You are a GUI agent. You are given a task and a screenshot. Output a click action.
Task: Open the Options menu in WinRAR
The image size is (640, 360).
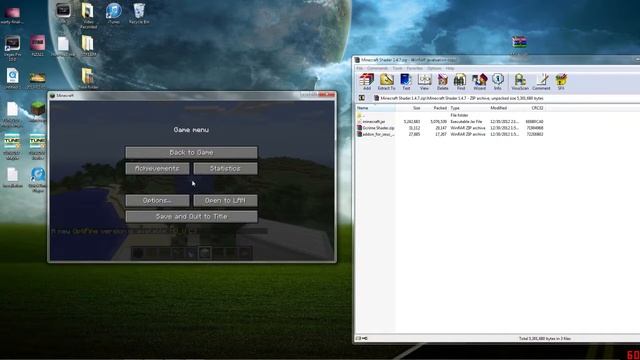[434, 68]
